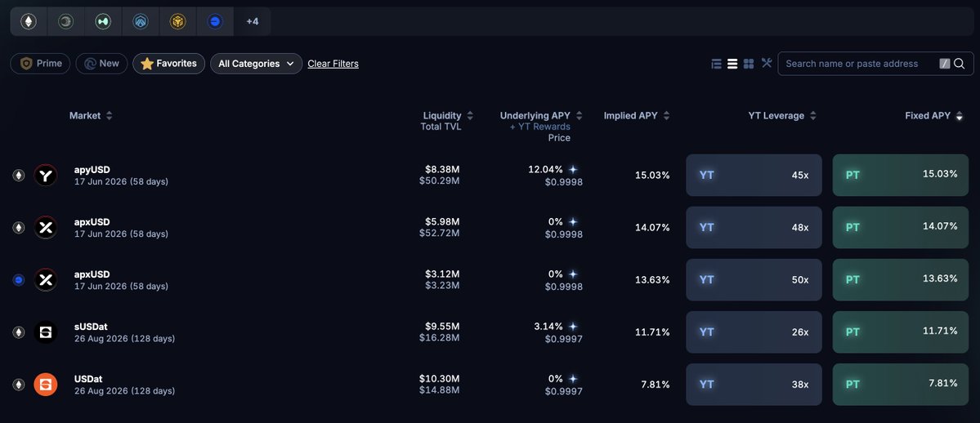The image size is (980, 423).
Task: Select the BNB chain filter icon
Action: (x=178, y=21)
